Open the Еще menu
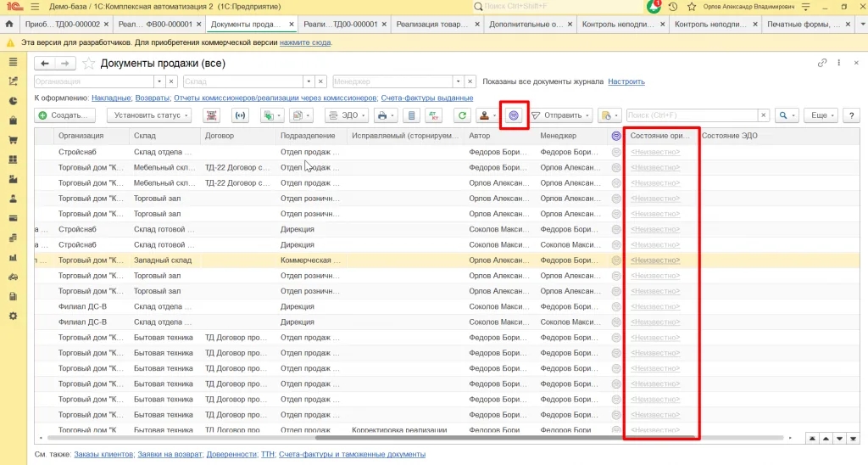This screenshot has height=465, width=868. tap(822, 115)
